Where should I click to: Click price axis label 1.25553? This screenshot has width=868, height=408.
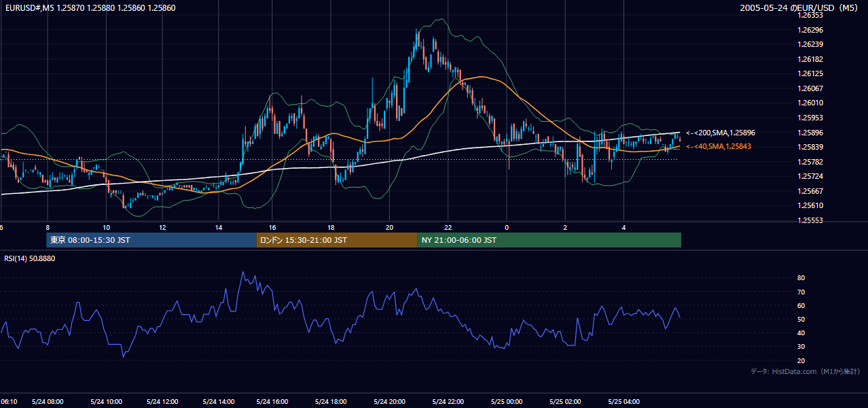[810, 220]
